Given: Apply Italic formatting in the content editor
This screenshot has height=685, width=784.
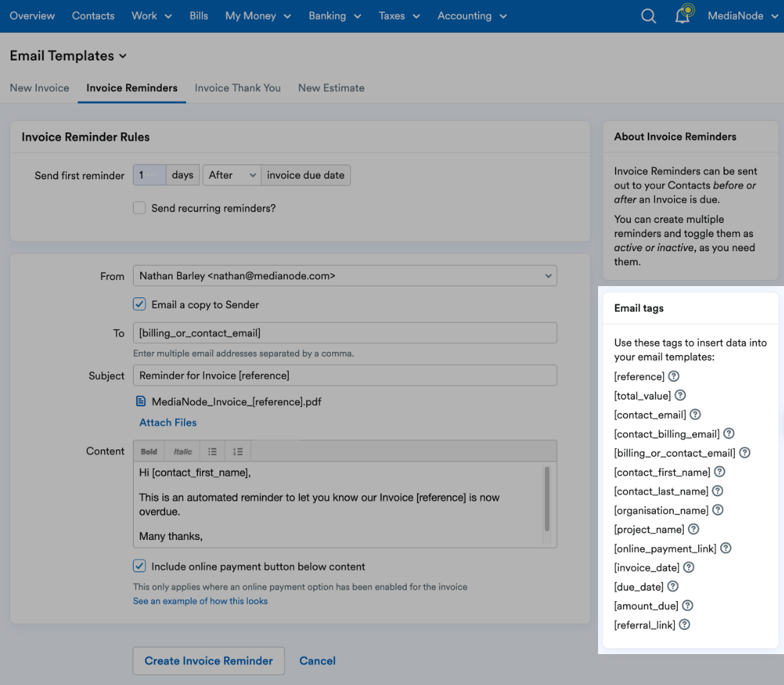Looking at the screenshot, I should point(181,451).
